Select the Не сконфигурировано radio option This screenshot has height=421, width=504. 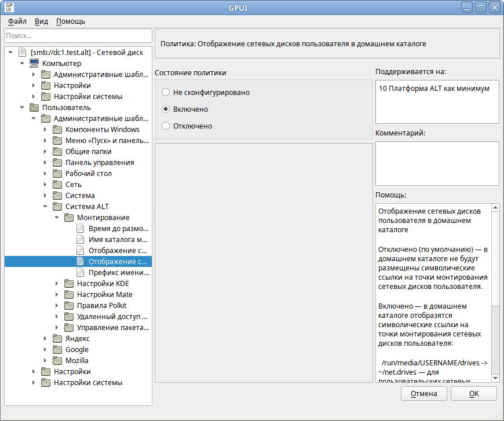point(166,92)
